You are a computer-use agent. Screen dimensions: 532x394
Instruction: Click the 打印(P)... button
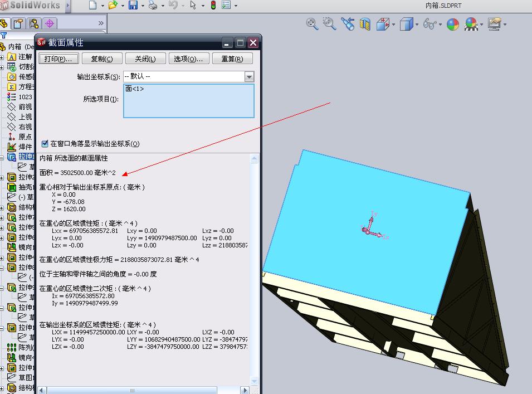click(x=58, y=59)
